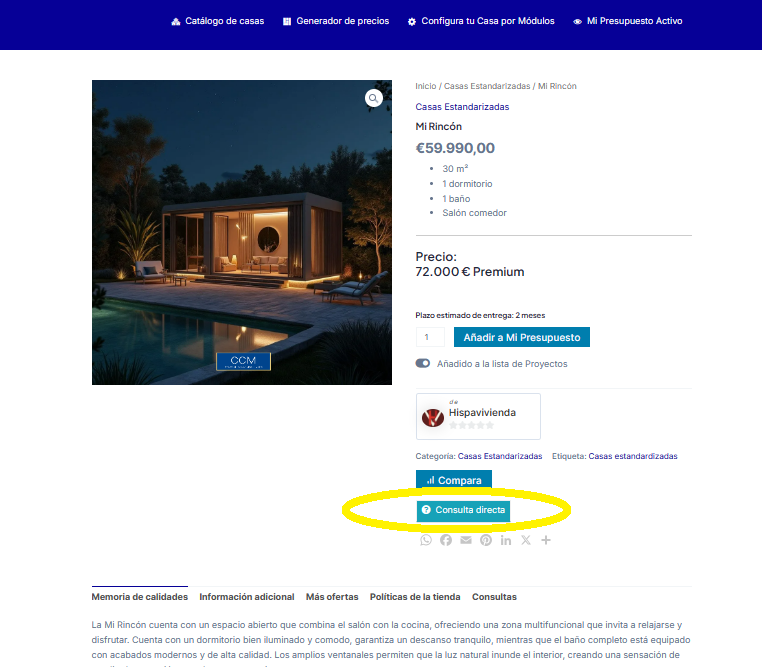Viewport: 762px width, 667px height.
Task: Open the Políticas de la tienda tab
Action: tap(415, 597)
